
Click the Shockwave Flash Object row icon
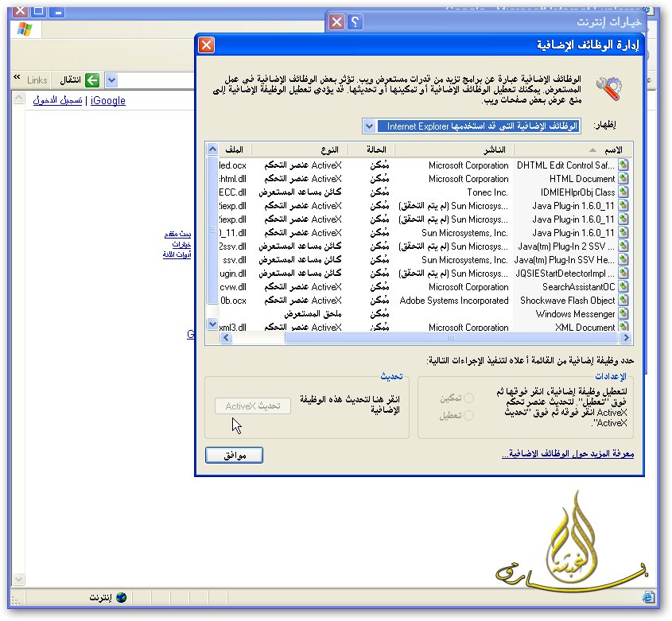[x=623, y=300]
